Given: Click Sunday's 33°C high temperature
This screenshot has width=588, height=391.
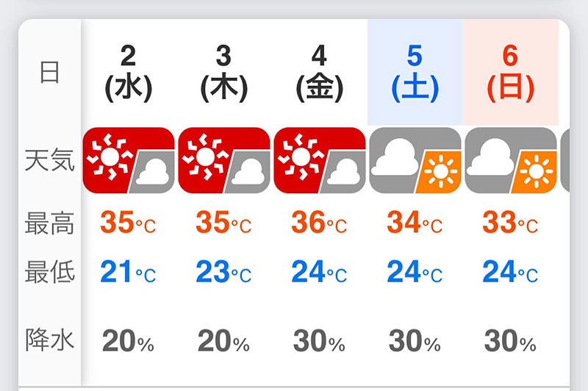Looking at the screenshot, I should click(x=510, y=223).
